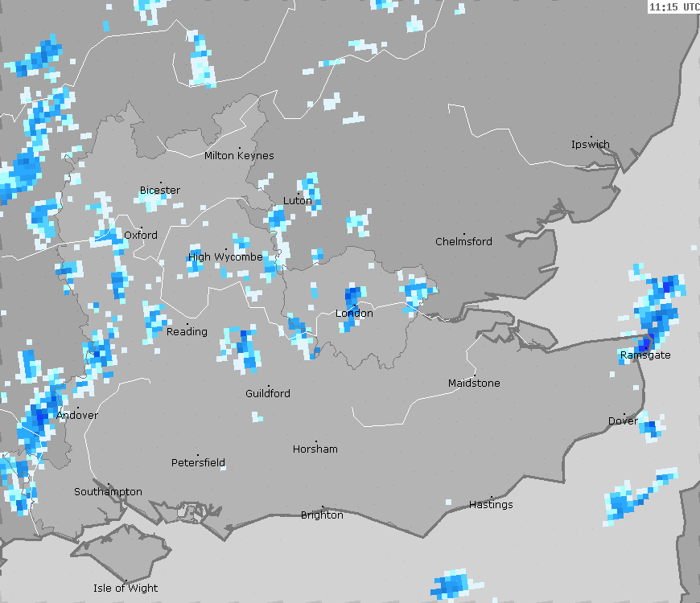Click the London city label
This screenshot has height=603, width=700.
pos(354,314)
